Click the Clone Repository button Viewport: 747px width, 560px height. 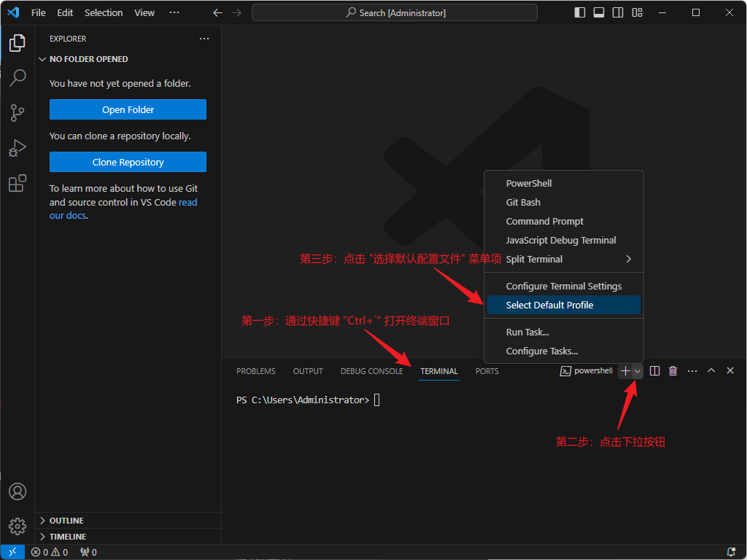[x=128, y=162]
